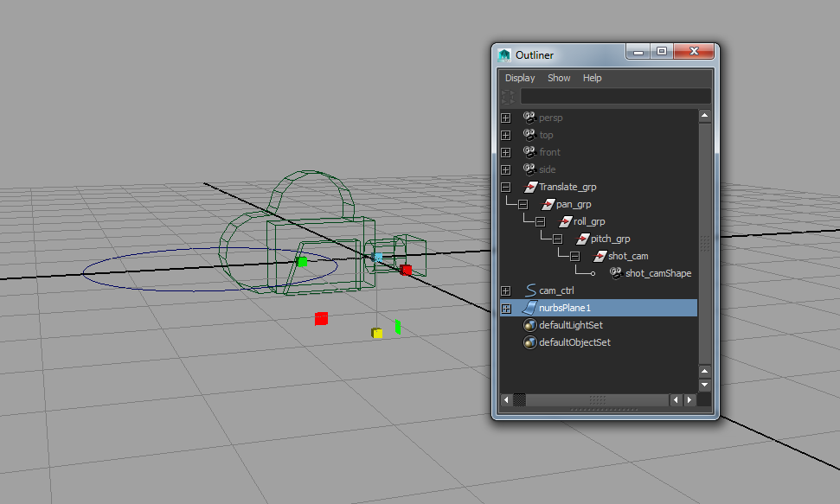Select the shot_cam node

coord(629,256)
